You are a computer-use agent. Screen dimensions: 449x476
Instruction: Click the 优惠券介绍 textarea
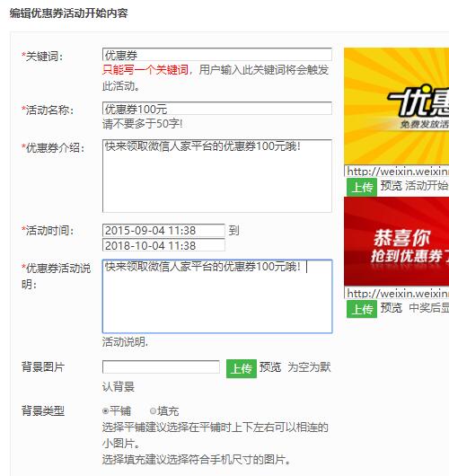click(x=217, y=176)
